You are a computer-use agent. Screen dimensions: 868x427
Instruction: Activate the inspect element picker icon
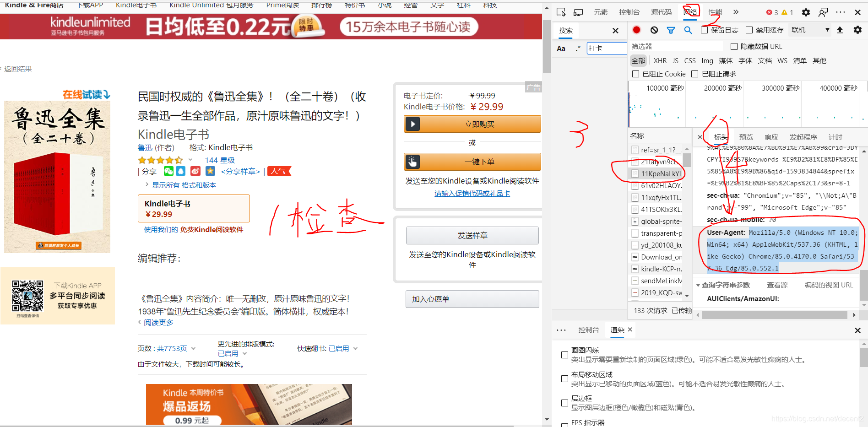561,12
